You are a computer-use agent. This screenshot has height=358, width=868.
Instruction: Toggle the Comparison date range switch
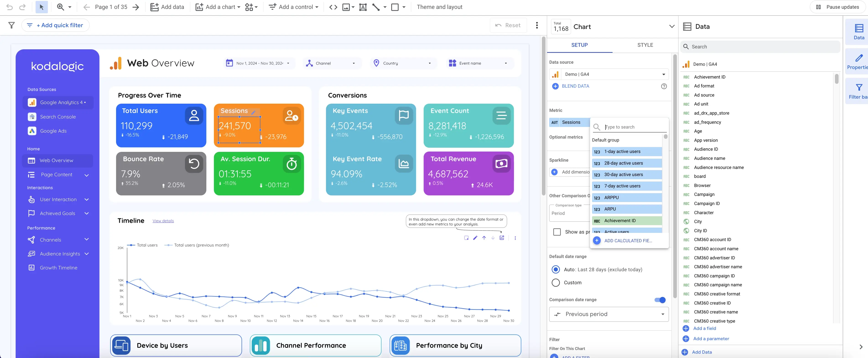coord(660,300)
